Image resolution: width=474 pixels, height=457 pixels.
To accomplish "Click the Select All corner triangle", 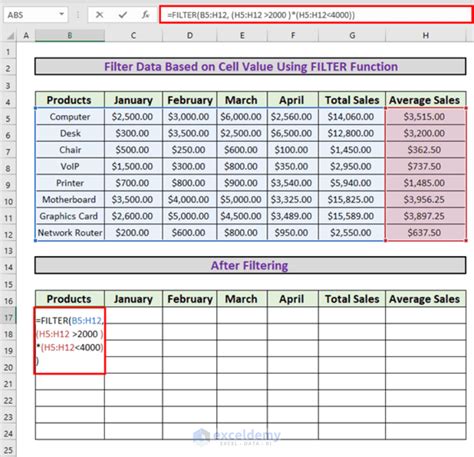I will 10,35.
